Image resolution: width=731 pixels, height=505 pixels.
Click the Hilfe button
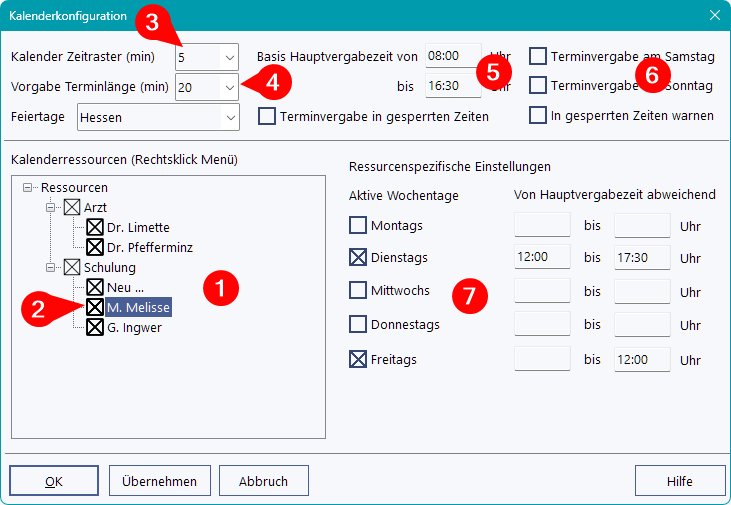point(679,481)
